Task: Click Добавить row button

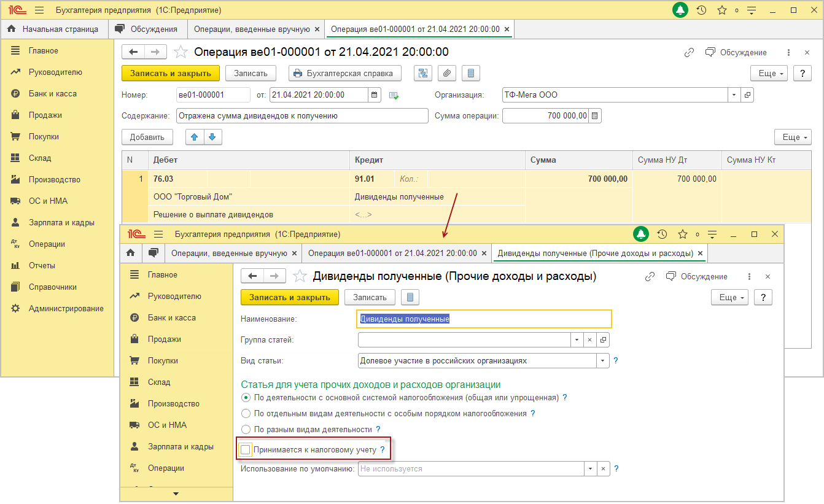Action: point(147,137)
